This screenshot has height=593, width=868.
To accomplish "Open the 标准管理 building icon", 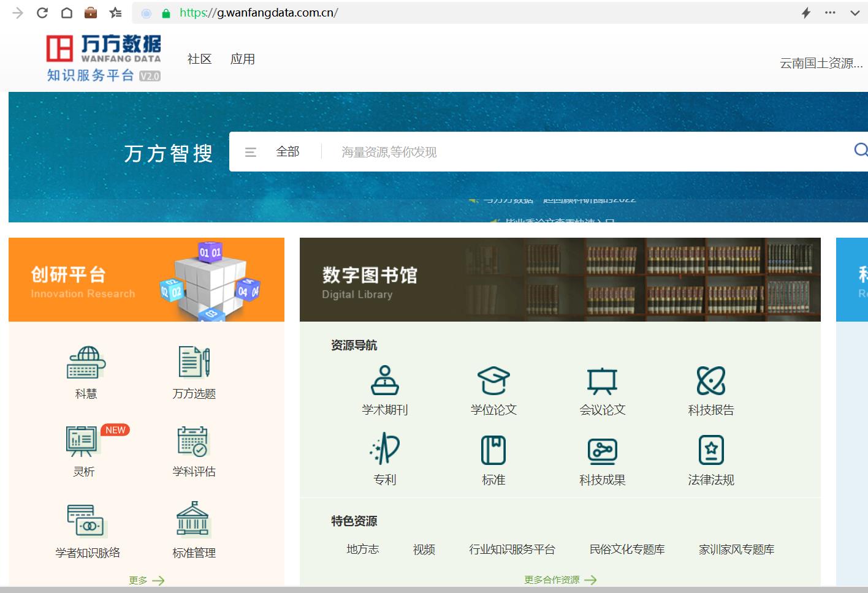I will coord(193,519).
